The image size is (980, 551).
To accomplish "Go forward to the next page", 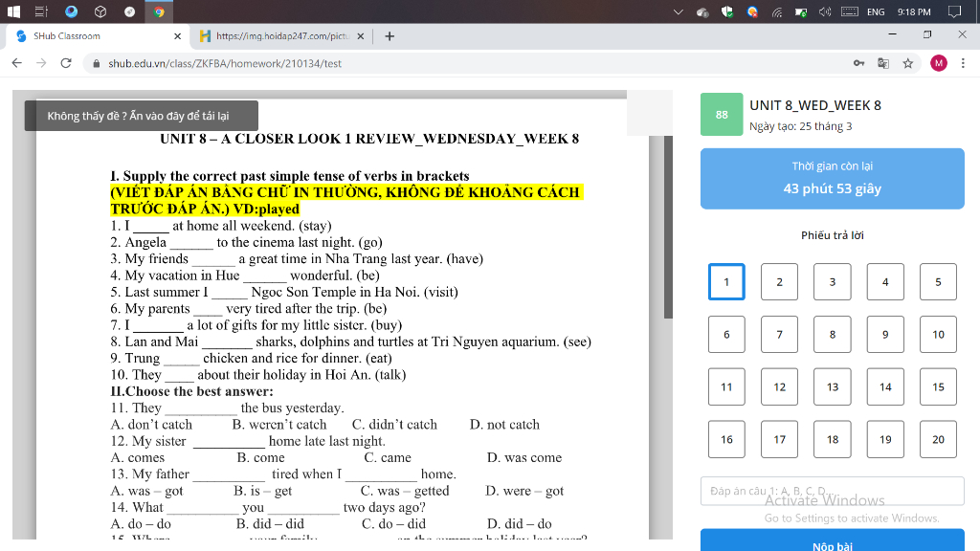I will click(41, 63).
